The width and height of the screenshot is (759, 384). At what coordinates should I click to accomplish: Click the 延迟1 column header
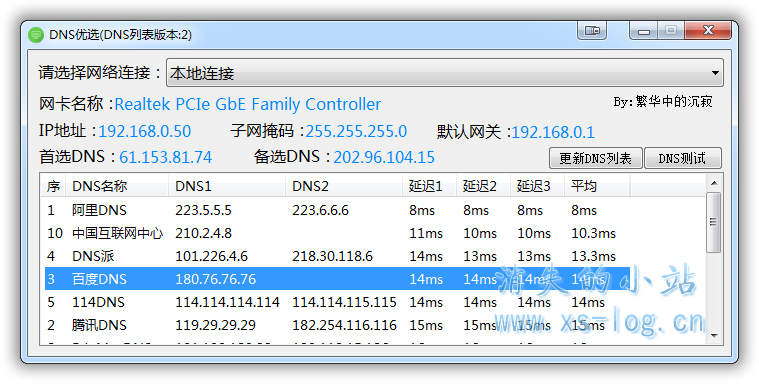[x=429, y=186]
